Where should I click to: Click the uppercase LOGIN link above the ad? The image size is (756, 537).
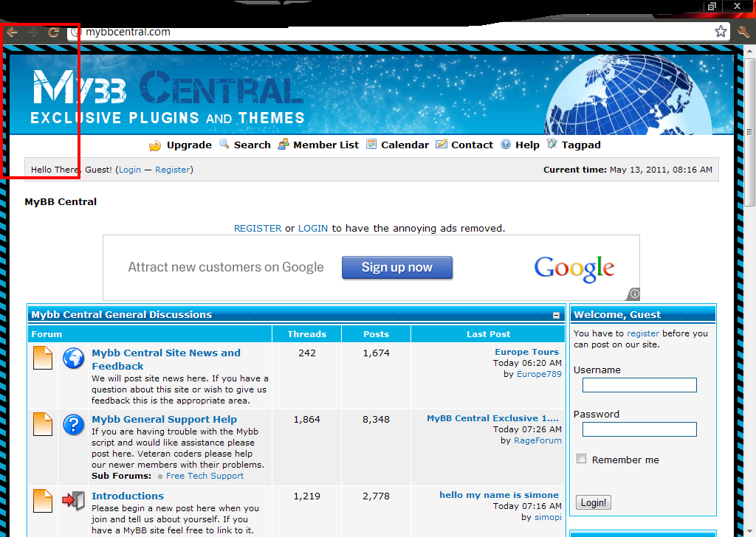tap(313, 228)
